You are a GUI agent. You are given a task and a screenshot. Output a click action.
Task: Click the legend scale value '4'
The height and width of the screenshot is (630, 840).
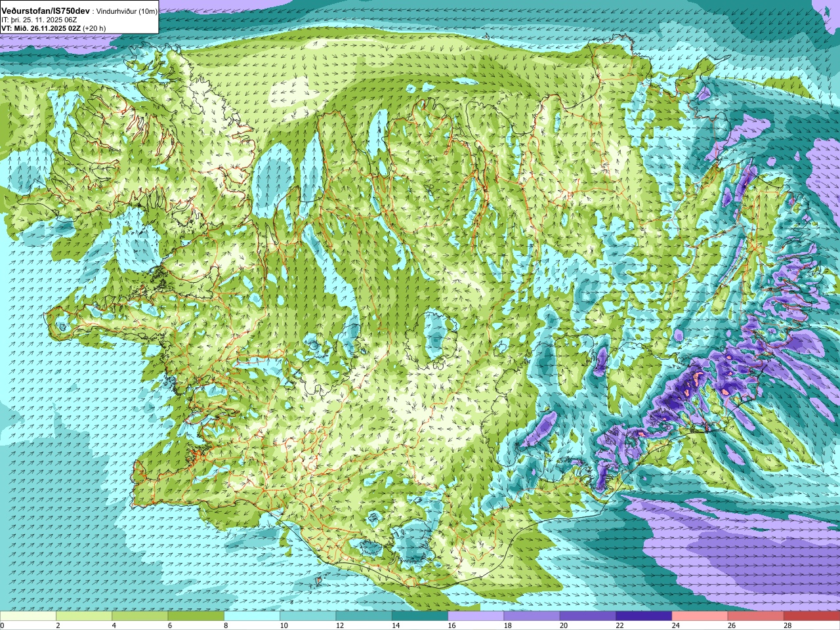114,625
